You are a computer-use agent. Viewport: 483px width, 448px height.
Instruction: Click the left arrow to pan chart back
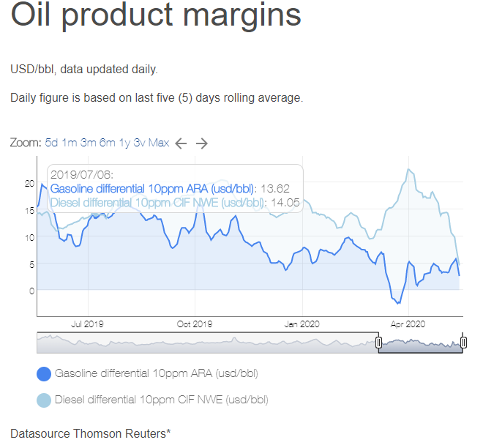coord(181,143)
